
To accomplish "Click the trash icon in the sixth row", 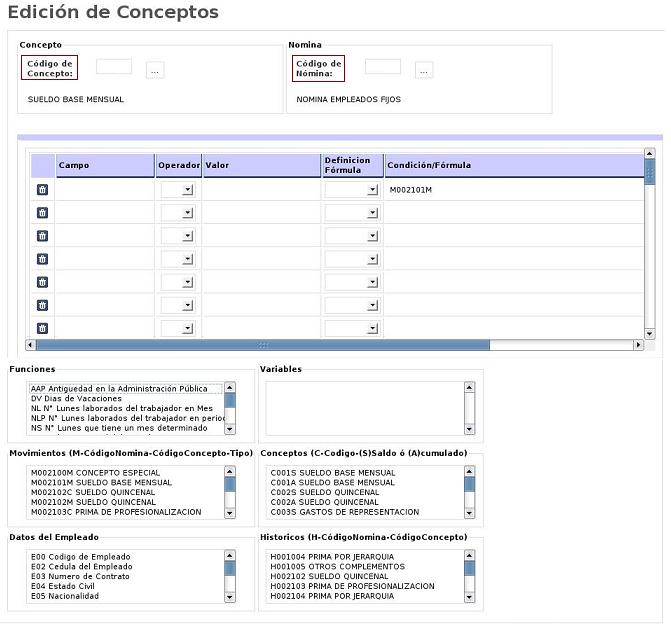I will coord(42,305).
